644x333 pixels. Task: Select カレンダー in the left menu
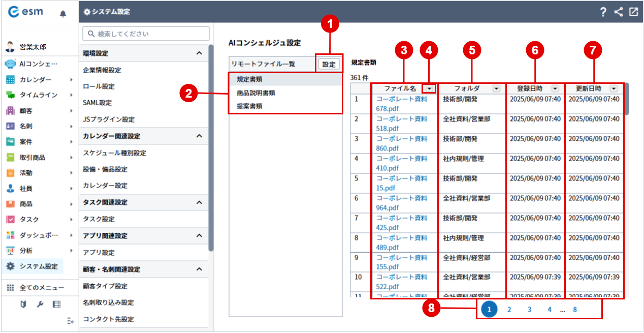pos(36,80)
